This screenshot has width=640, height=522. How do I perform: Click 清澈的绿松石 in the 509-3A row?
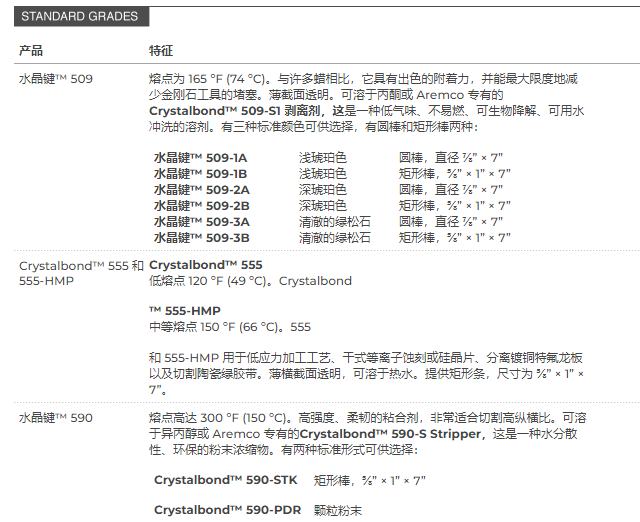[x=335, y=222]
